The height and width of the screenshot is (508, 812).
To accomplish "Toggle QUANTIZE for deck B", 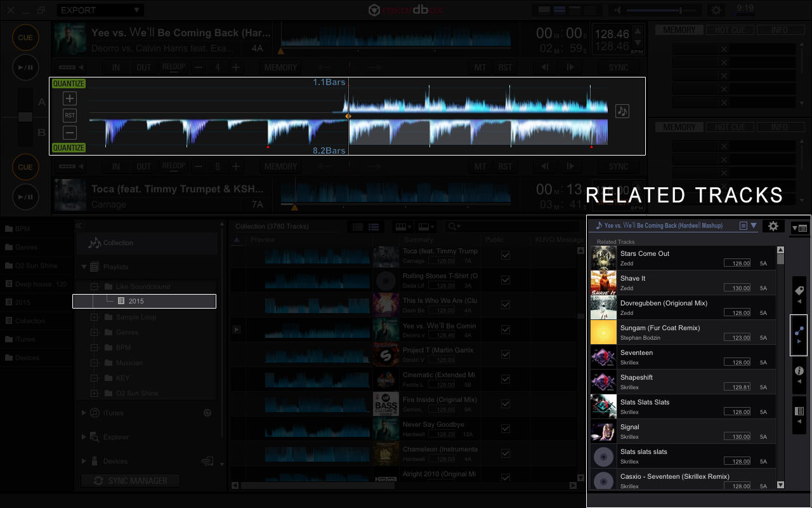I will (x=69, y=148).
